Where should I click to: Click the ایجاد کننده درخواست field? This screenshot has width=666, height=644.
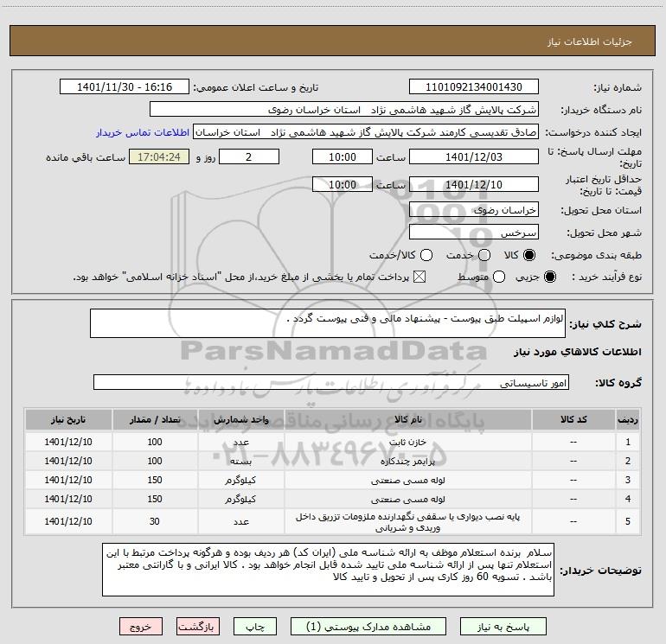click(x=366, y=132)
